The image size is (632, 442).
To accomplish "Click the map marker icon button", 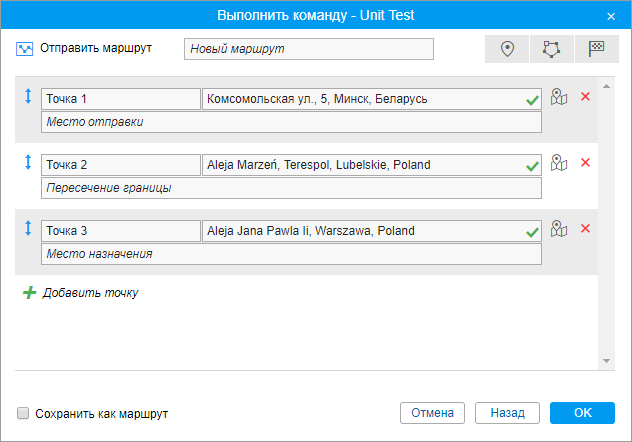I will coord(507,49).
